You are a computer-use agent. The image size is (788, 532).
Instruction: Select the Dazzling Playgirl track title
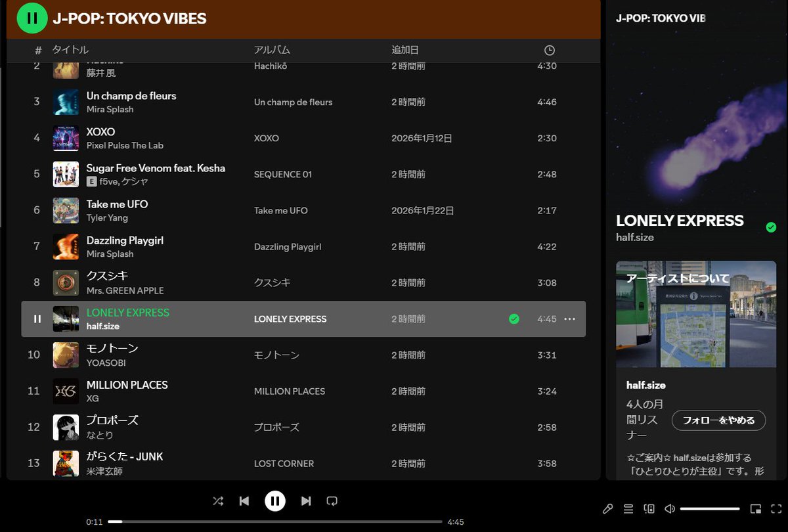click(x=125, y=240)
